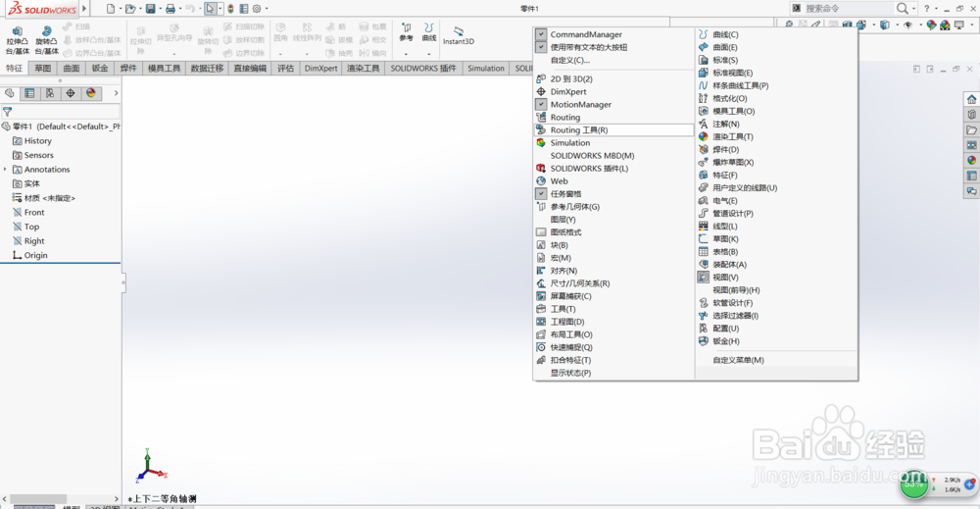
Task: Click the 搜索命令 search input field
Action: (847, 8)
